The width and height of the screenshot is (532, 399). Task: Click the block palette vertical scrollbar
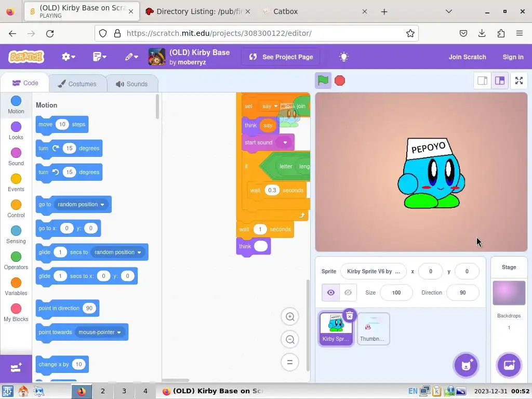[157, 107]
